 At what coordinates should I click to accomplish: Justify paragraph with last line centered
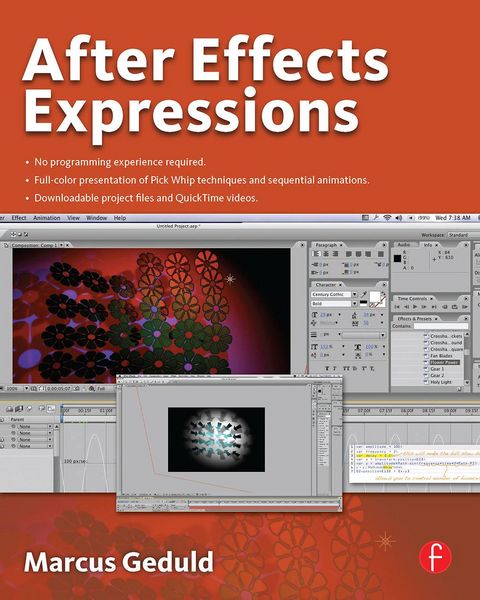(x=358, y=254)
